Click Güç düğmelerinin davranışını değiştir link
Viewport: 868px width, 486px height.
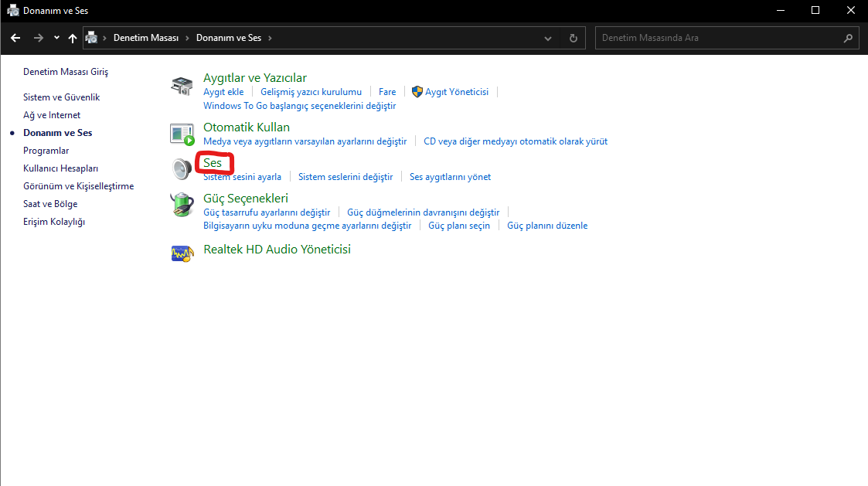[423, 212]
